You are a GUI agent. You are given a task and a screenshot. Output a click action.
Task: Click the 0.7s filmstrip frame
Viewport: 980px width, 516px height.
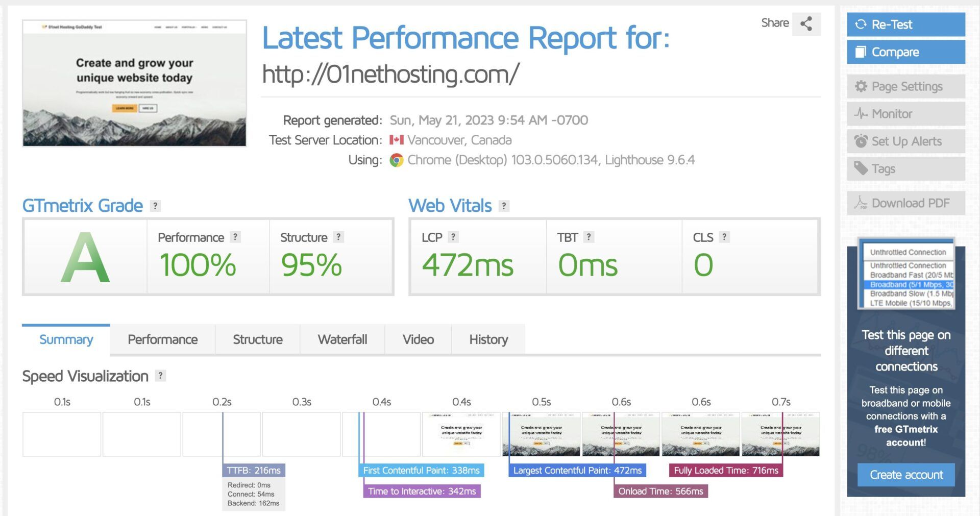click(x=780, y=434)
